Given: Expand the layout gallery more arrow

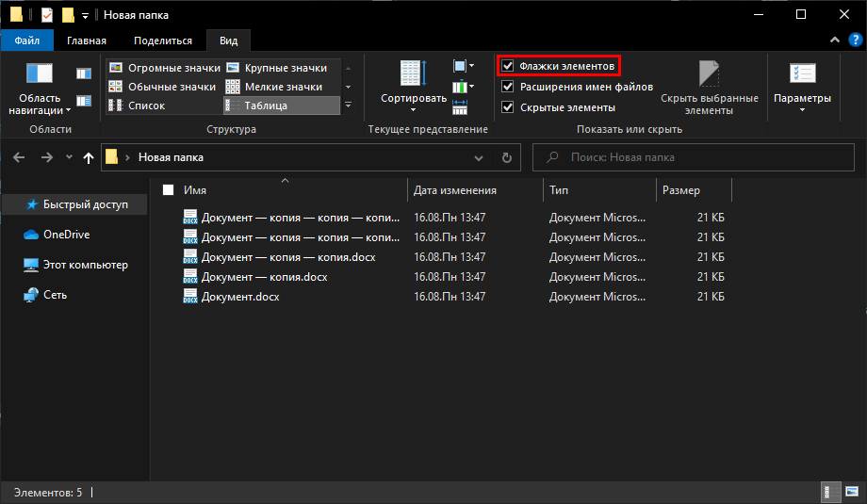Looking at the screenshot, I should click(348, 106).
